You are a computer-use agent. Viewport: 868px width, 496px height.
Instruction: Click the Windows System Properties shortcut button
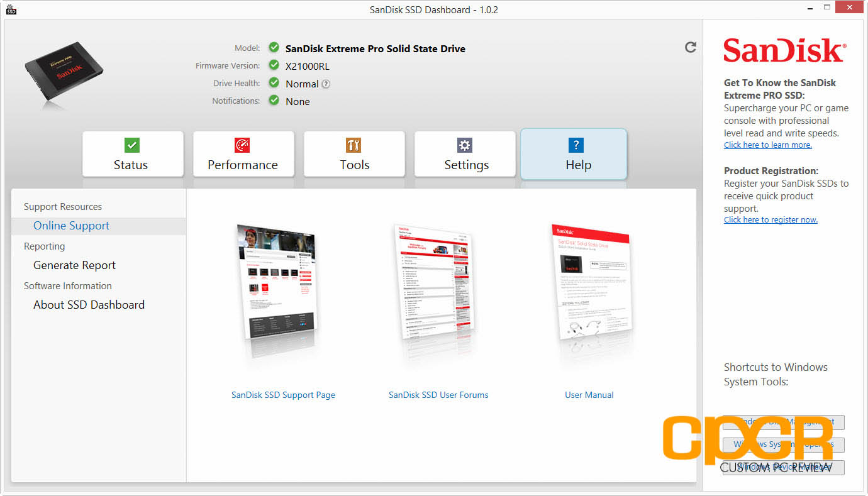click(784, 444)
